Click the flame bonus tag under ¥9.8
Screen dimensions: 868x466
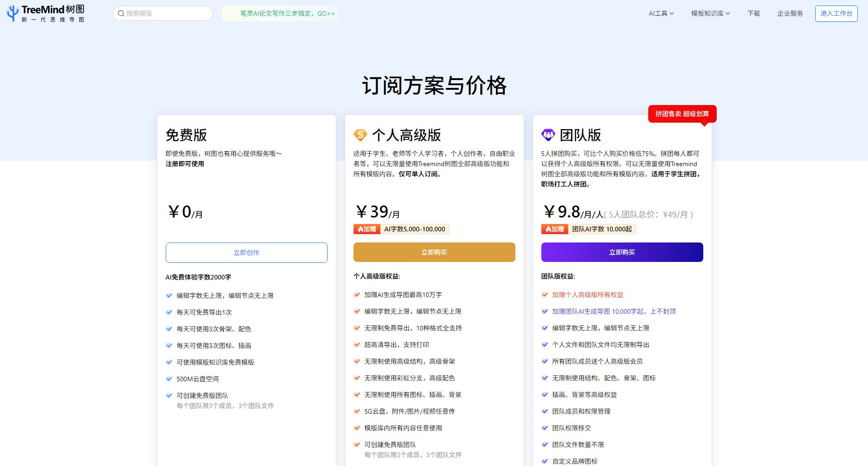point(555,229)
